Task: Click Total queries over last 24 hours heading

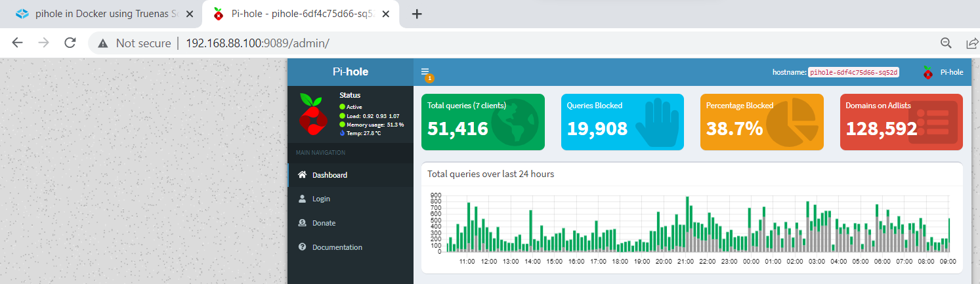Action: pos(490,174)
